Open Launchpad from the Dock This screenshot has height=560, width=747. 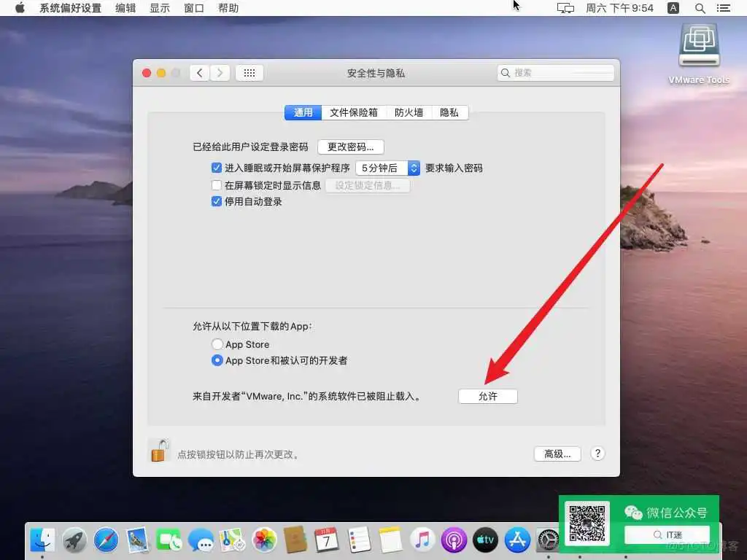pyautogui.click(x=73, y=540)
